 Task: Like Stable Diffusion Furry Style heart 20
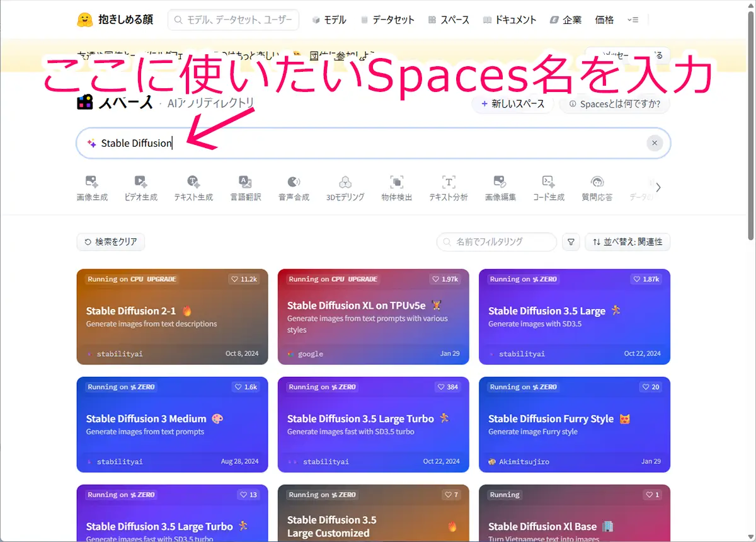[651, 387]
